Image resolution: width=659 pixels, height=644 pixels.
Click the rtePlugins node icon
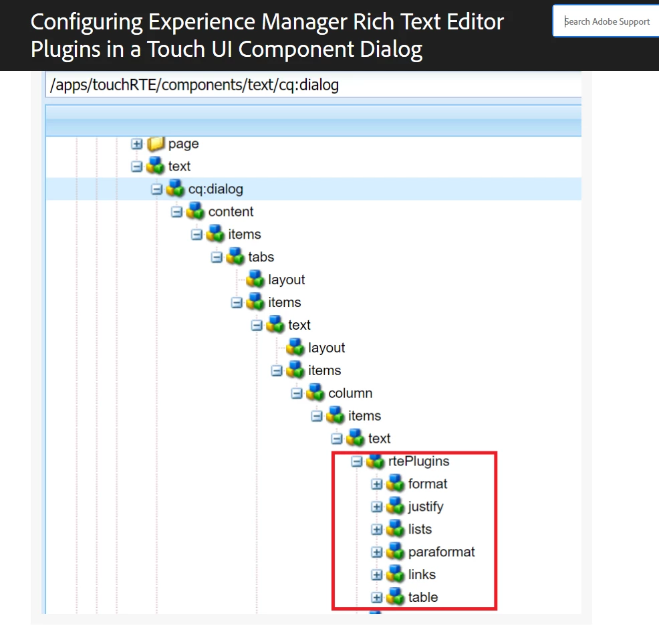[376, 461]
